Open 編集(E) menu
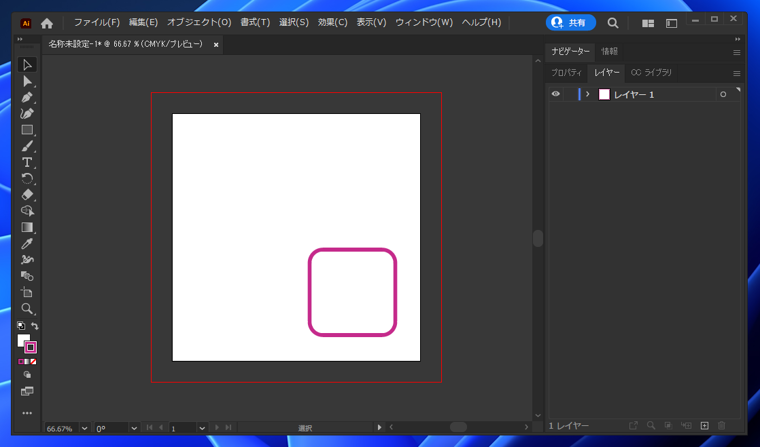 coord(143,22)
